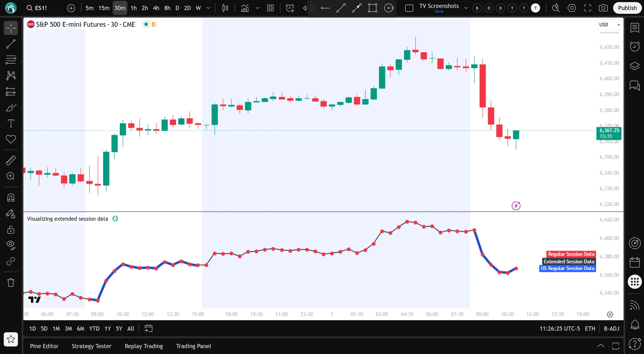Open the Pine Editor tab

pyautogui.click(x=44, y=346)
